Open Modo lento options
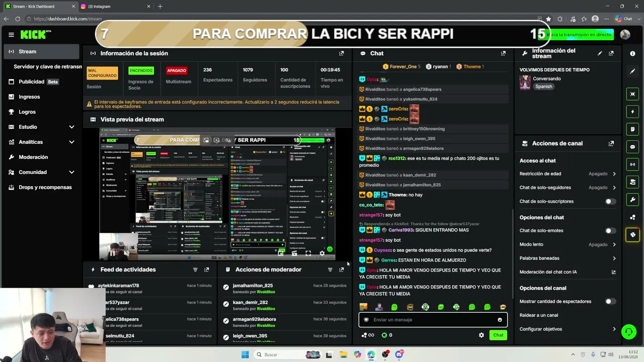Viewport: 644px width, 362px height. pyautogui.click(x=568, y=244)
